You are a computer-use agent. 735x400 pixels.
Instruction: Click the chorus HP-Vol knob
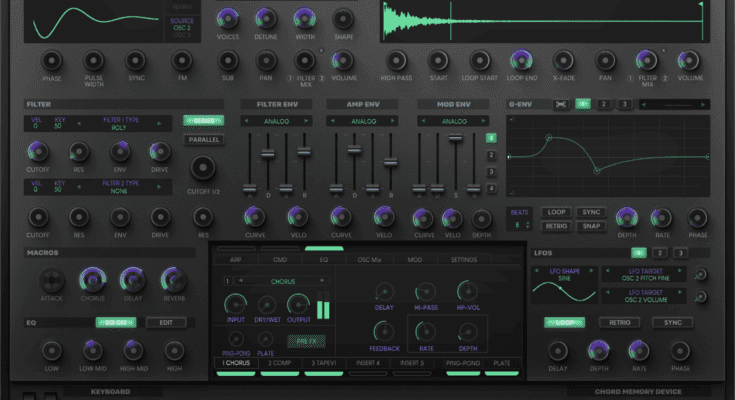coord(466,290)
